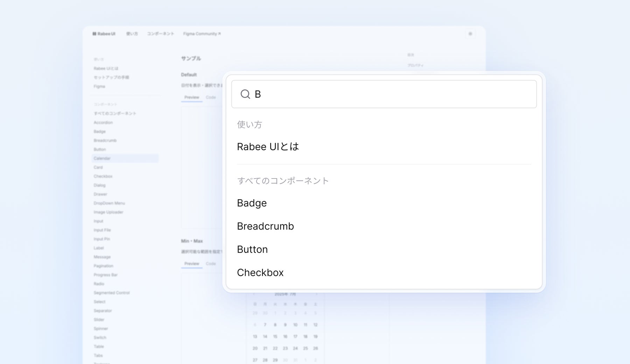Select Input Pin in the sidebar
This screenshot has height=364, width=630.
(x=102, y=239)
